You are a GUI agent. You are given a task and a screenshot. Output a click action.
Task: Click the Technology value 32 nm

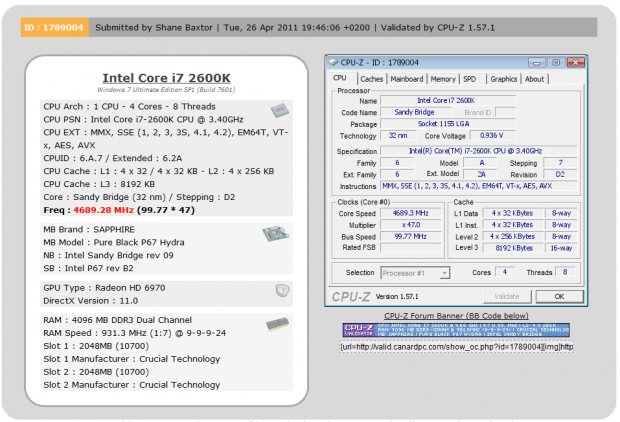tap(398, 136)
